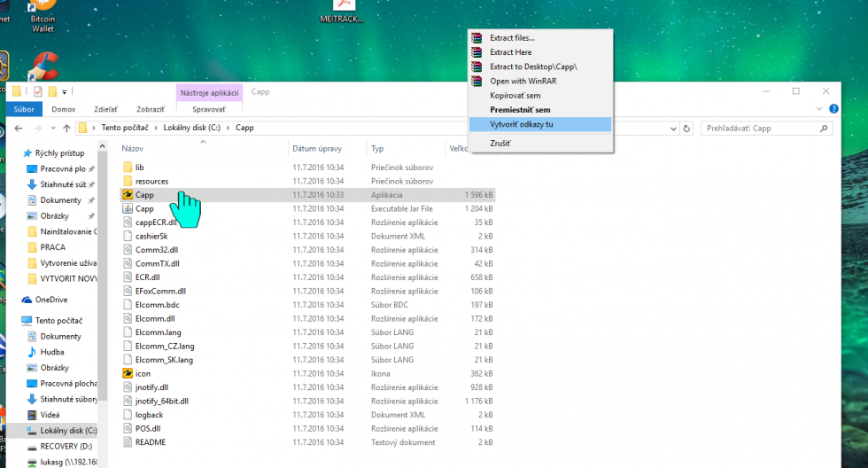This screenshot has width=868, height=468.
Task: Switch to the 'Zobraziť' ribbon tab
Action: 150,109
